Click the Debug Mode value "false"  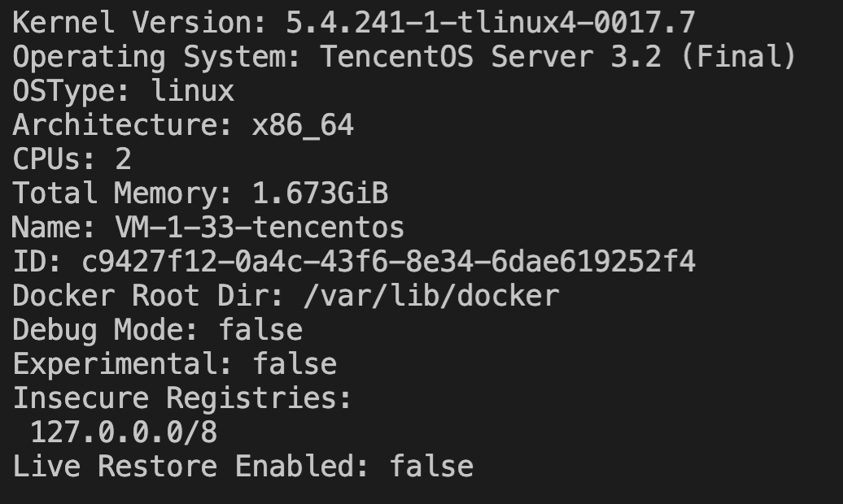point(260,330)
